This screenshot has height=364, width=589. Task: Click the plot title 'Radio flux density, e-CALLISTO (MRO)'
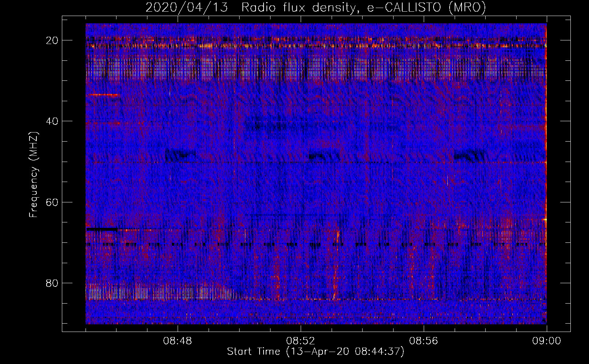pos(364,8)
